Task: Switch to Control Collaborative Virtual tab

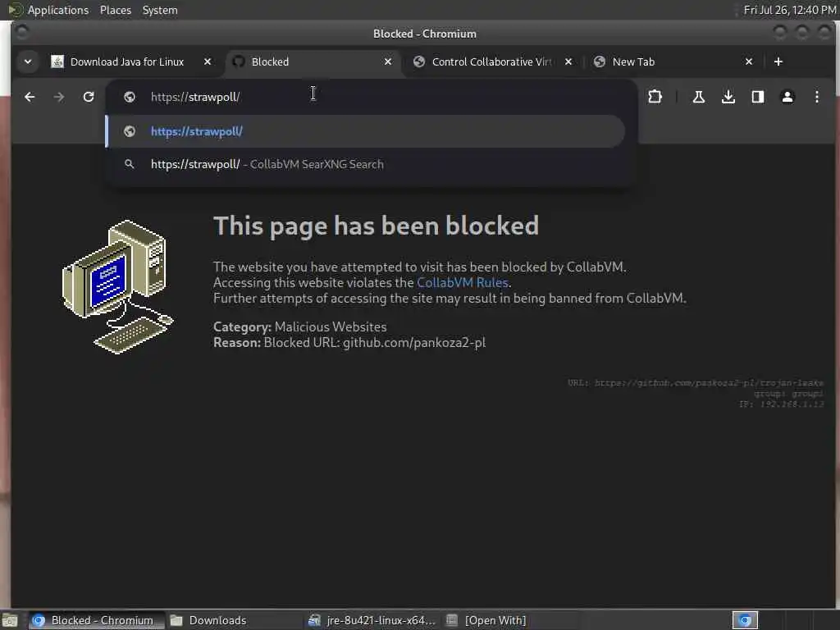Action: click(x=492, y=62)
